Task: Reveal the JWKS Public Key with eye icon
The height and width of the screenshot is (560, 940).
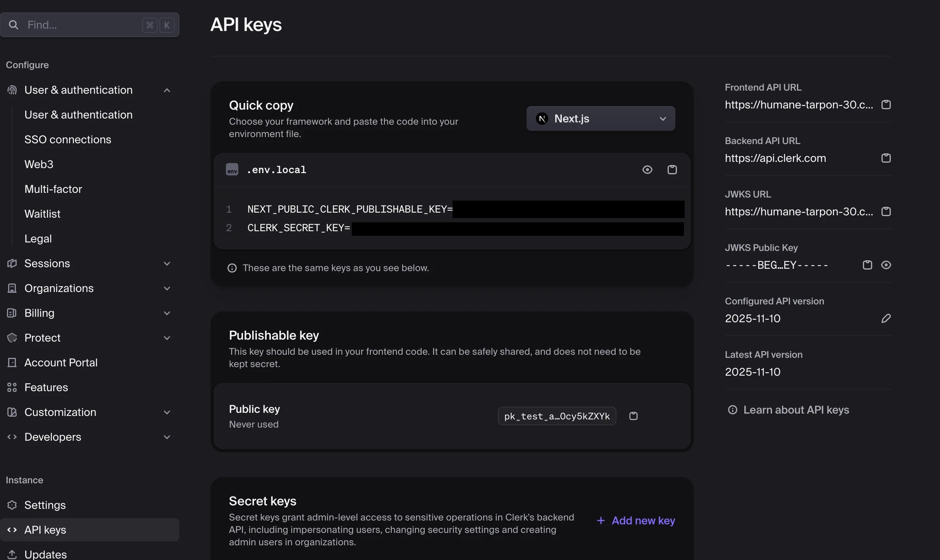Action: (x=886, y=265)
